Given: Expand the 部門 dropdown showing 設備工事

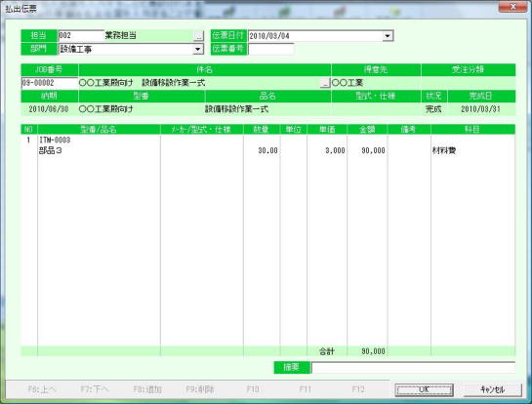Looking at the screenshot, I should [x=198, y=49].
